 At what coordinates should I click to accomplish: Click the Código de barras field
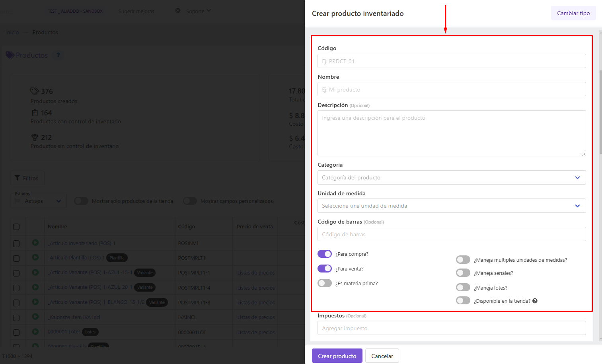pyautogui.click(x=452, y=234)
